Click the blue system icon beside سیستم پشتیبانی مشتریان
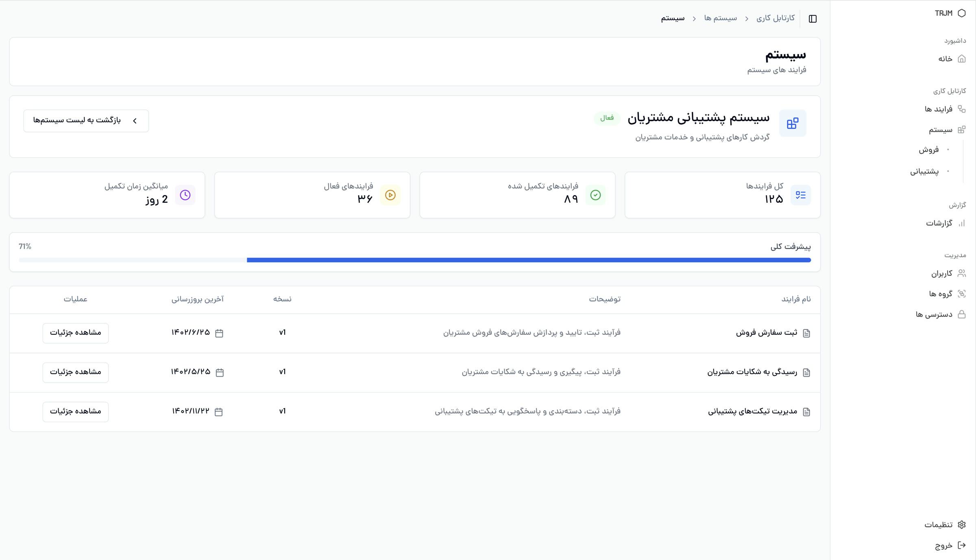The height and width of the screenshot is (560, 976). [x=793, y=123]
